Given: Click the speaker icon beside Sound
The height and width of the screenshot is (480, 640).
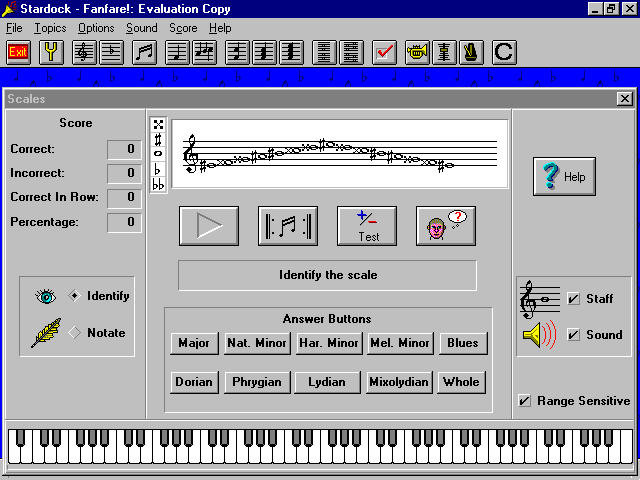Looking at the screenshot, I should click(x=540, y=335).
